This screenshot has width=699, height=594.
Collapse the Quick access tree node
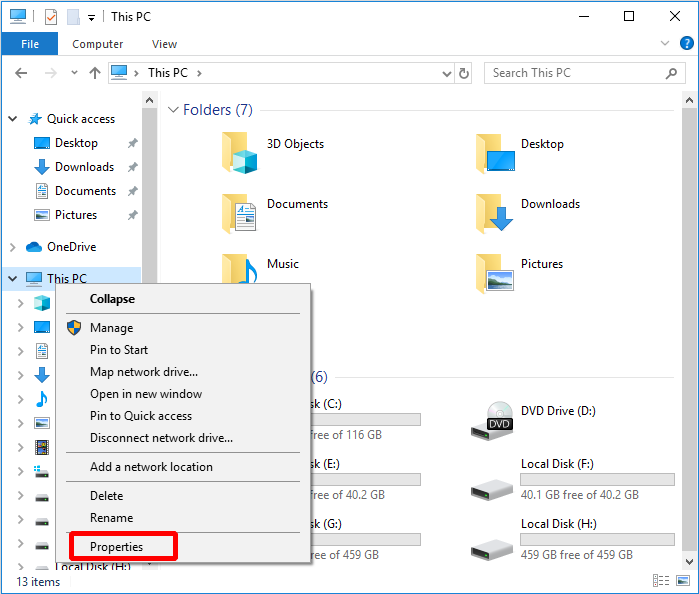pos(13,119)
